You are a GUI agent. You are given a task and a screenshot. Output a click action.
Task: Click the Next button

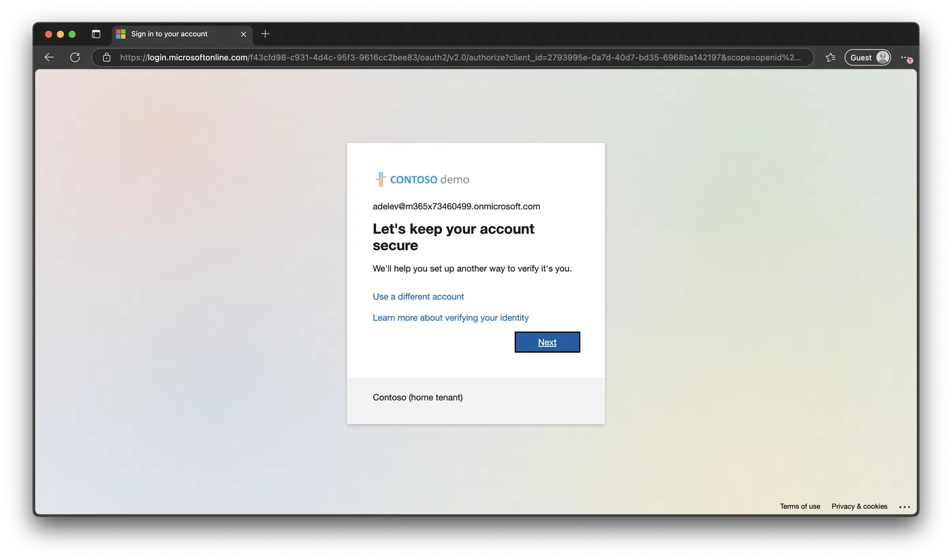547,343
